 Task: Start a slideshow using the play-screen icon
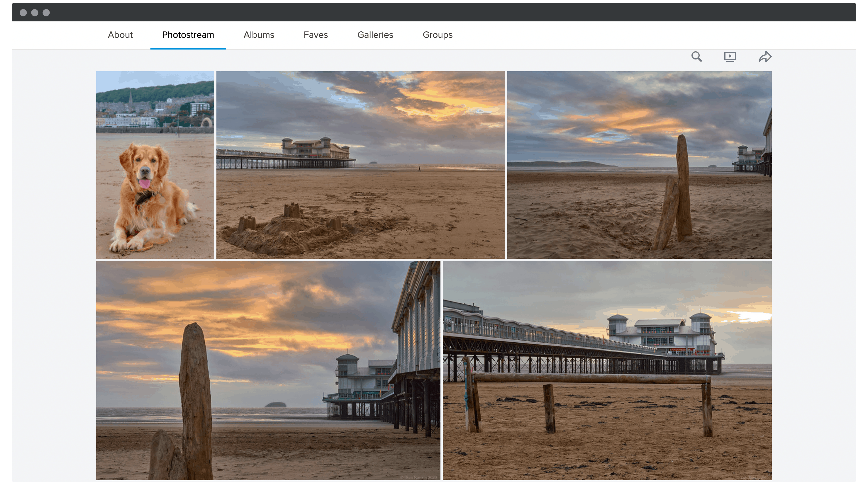tap(730, 57)
